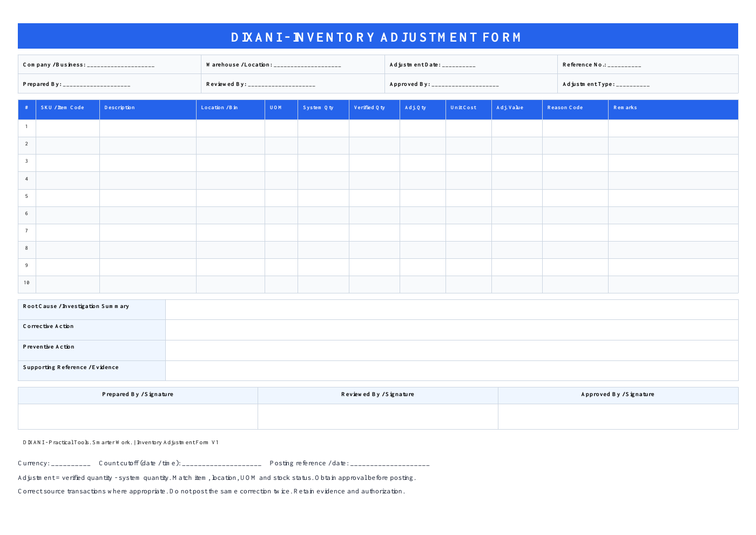Click the Prepared By / Signature heading

click(x=138, y=394)
